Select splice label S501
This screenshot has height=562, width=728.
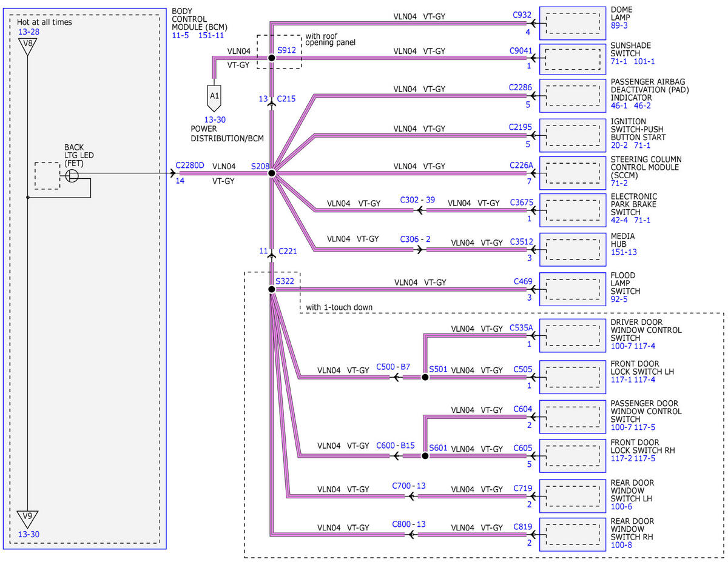pyautogui.click(x=438, y=369)
